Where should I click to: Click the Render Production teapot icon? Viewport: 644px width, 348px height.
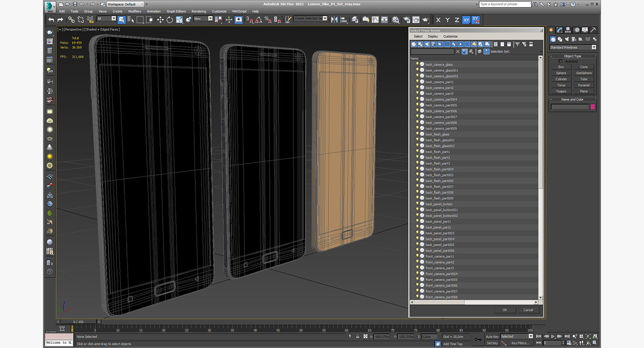[x=425, y=20]
